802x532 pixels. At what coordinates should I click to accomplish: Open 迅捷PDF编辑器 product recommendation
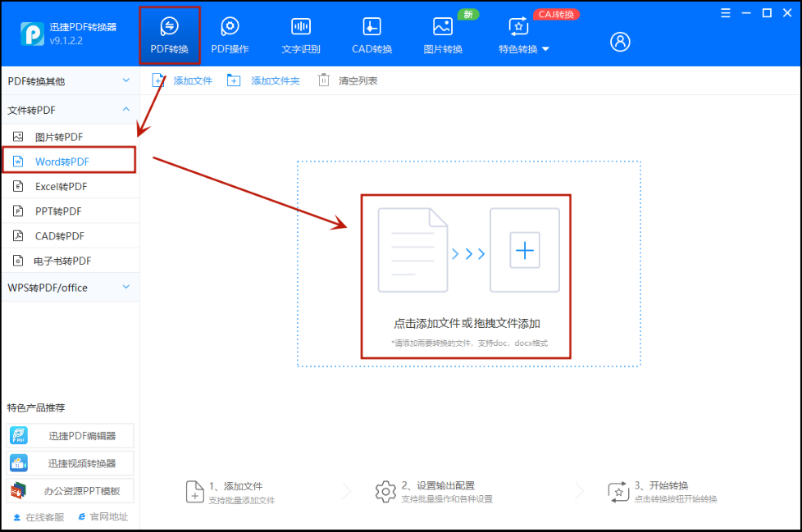pos(70,436)
